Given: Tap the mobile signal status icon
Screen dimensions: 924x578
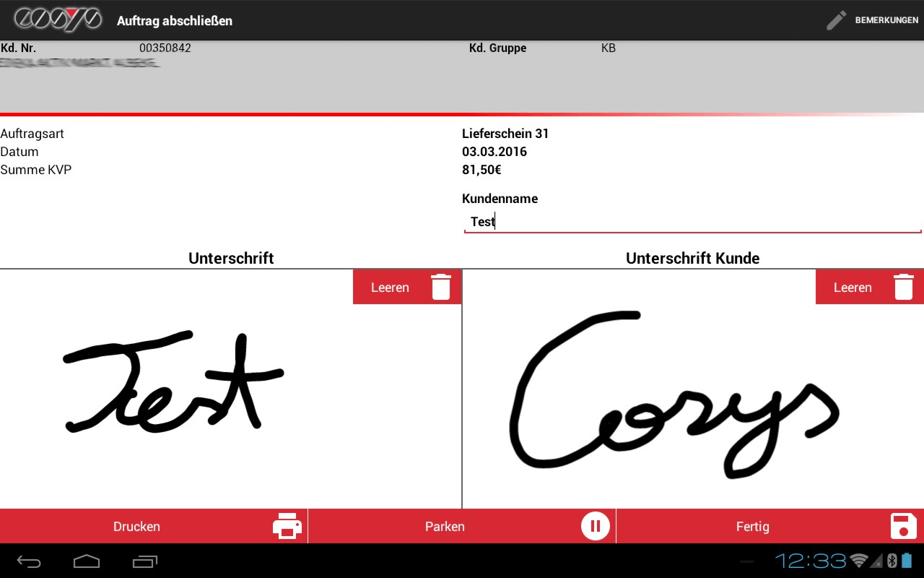Looking at the screenshot, I should pyautogui.click(x=876, y=561).
